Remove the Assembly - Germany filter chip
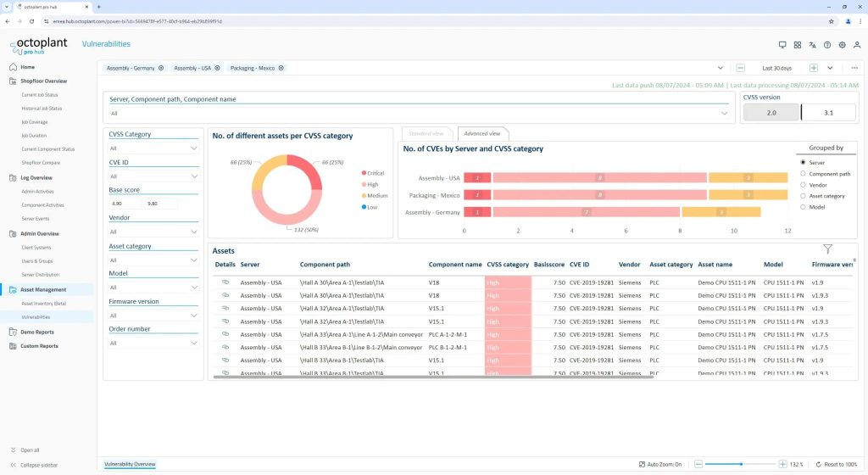Viewport: 868px width, 475px height. tap(162, 68)
